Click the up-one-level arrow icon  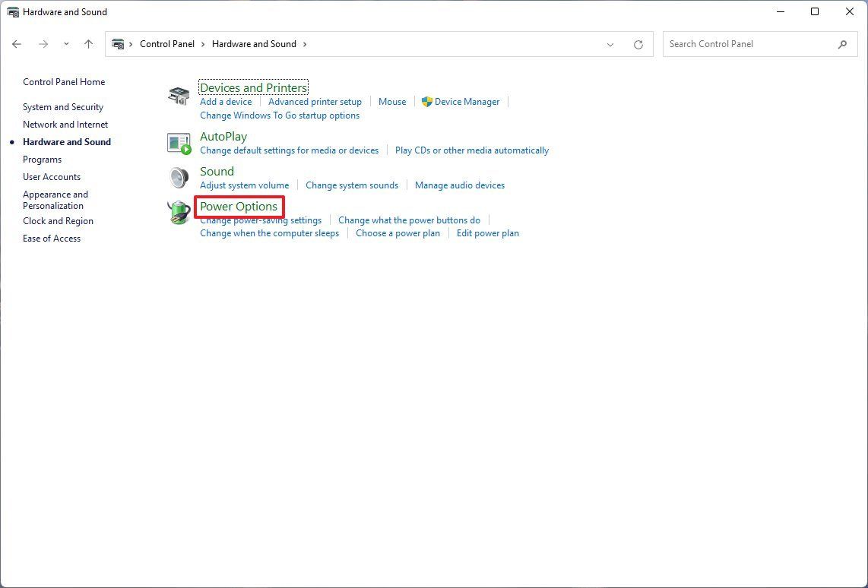89,44
